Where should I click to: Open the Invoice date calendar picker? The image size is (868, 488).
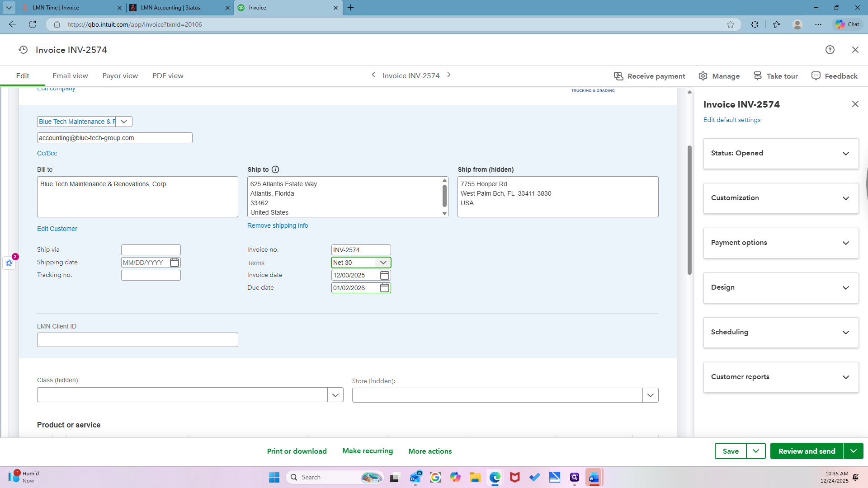point(384,275)
